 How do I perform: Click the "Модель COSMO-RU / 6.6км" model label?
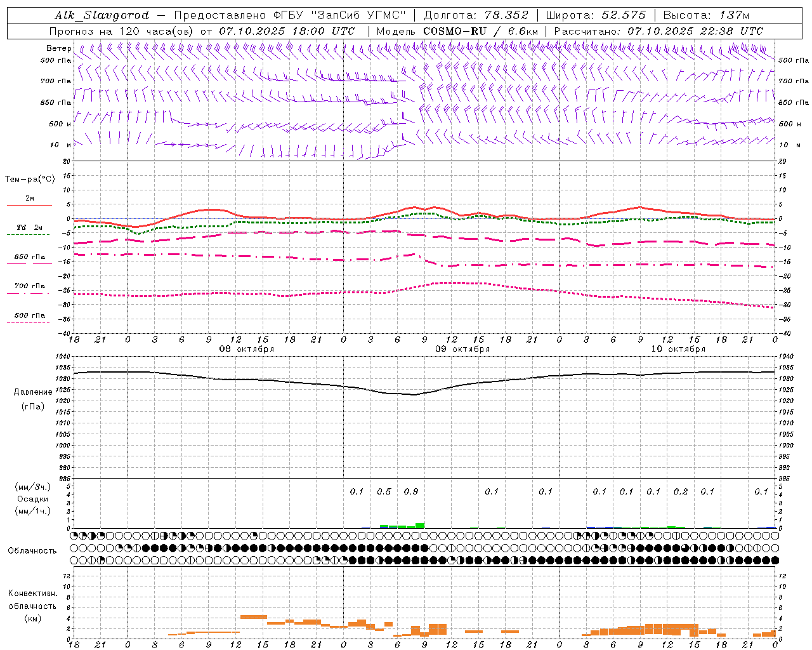click(457, 31)
